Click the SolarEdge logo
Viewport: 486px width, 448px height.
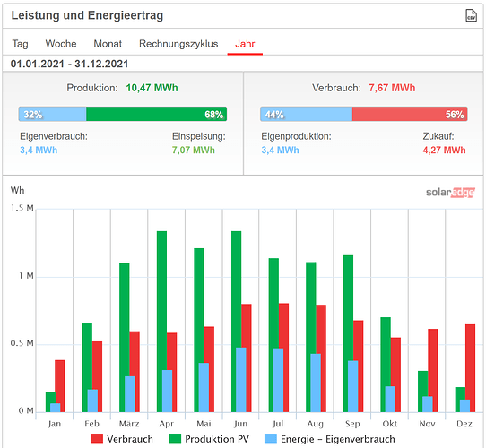click(x=450, y=193)
